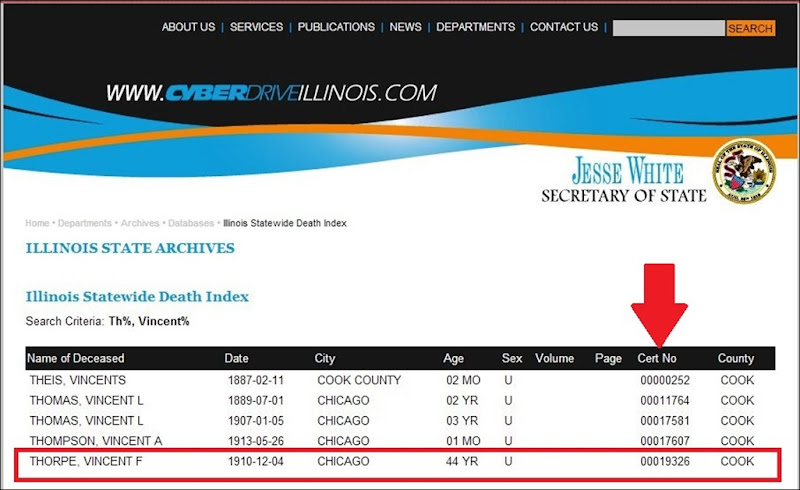Open Departments breadcrumb link
Viewport: 800px width, 490px height.
(85, 223)
